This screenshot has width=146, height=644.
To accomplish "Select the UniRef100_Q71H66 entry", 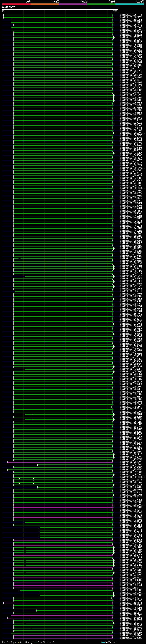I will (131, 324).
